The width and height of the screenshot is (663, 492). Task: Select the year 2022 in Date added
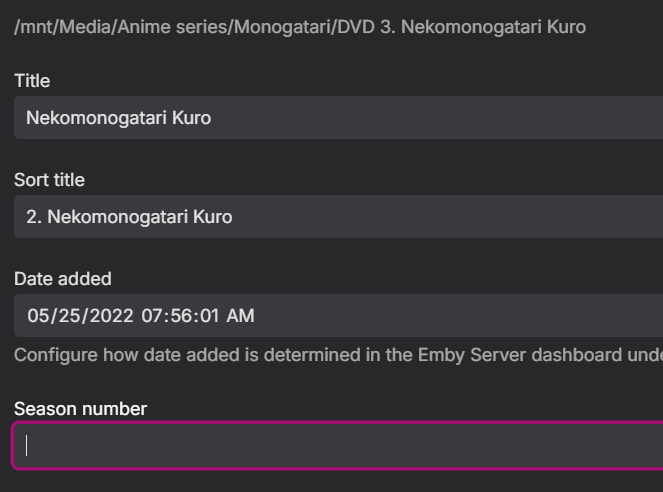click(x=108, y=316)
